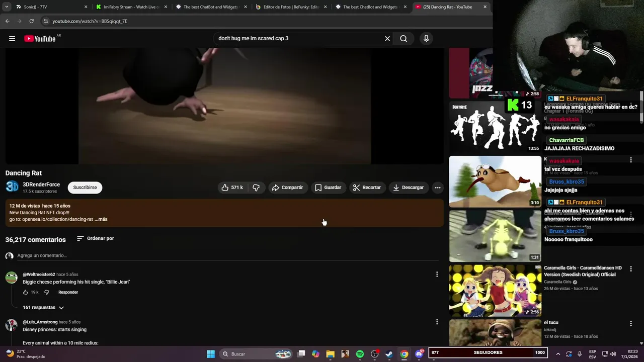Open the Chrome icon on the taskbar
The height and width of the screenshot is (362, 644).
click(x=404, y=354)
